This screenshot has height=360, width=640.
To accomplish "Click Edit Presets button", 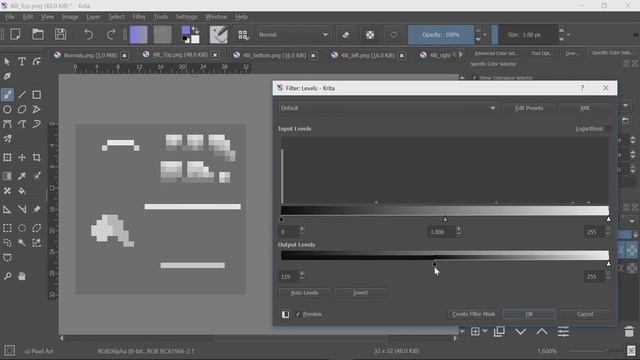I will click(529, 108).
